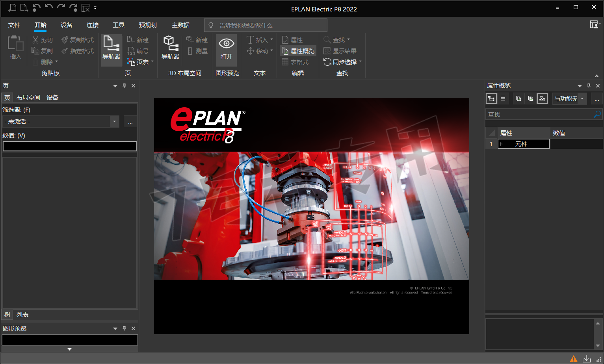The width and height of the screenshot is (604, 364).
Task: Collapse the ribbon with the up chevron
Action: pos(597,76)
